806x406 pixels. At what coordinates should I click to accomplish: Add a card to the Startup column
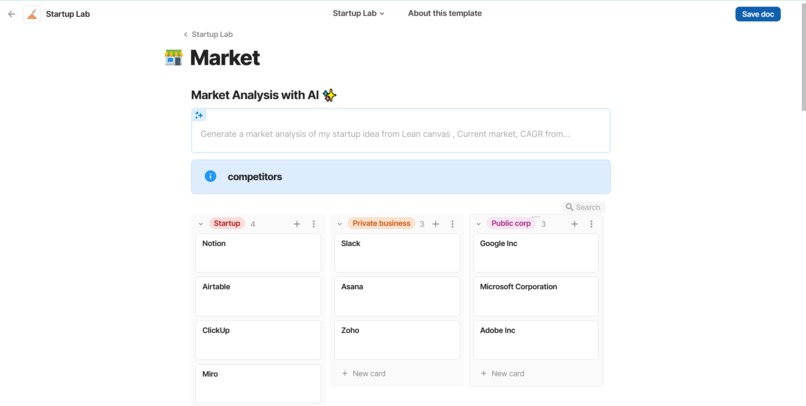[297, 224]
